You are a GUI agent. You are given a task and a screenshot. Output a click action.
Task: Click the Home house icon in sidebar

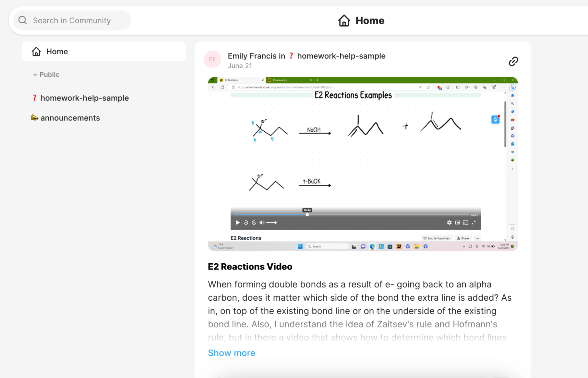(x=36, y=51)
